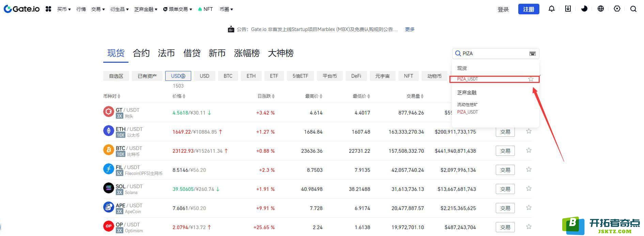
Task: Click the search magnifier inside PIZA field
Action: point(458,54)
